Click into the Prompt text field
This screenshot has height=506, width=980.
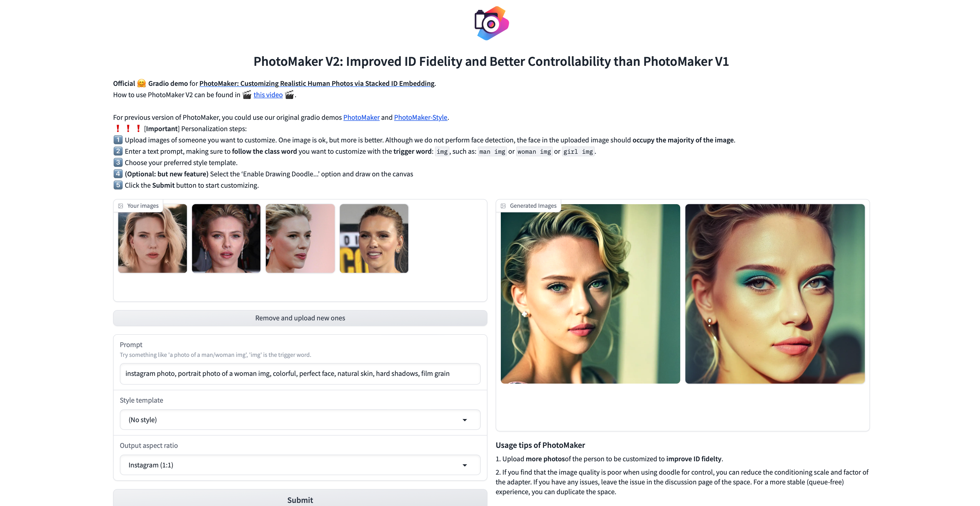coord(300,374)
